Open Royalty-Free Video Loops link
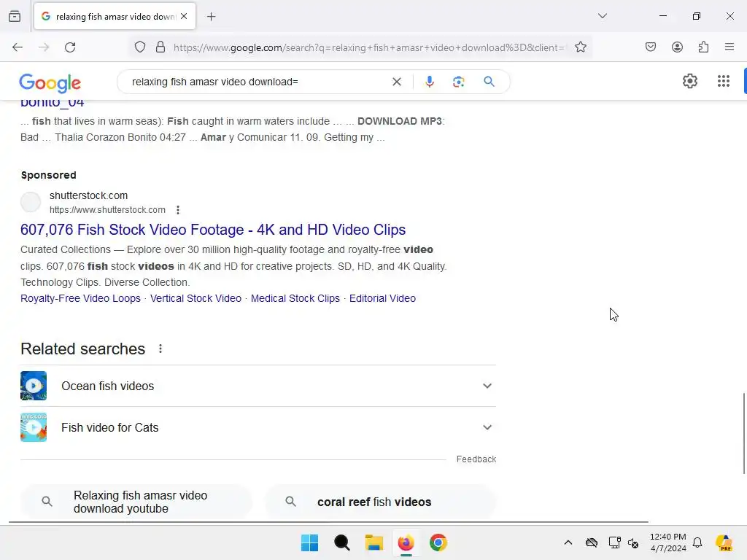 (80, 298)
